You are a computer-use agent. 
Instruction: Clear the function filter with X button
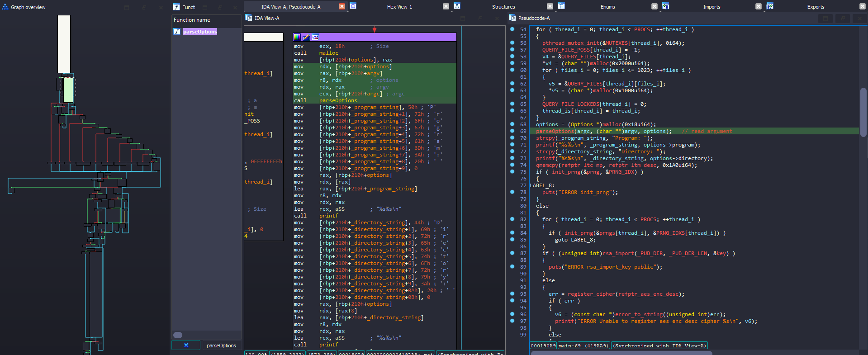pyautogui.click(x=186, y=345)
